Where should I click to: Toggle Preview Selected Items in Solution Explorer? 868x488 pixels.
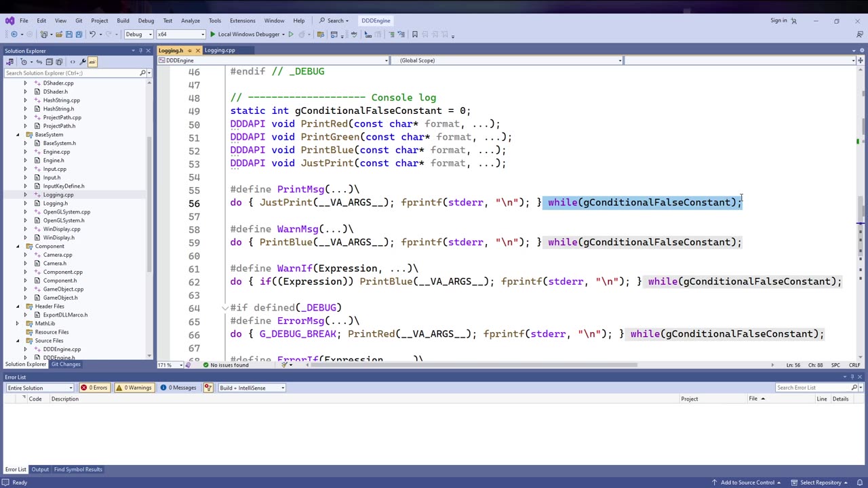click(92, 62)
